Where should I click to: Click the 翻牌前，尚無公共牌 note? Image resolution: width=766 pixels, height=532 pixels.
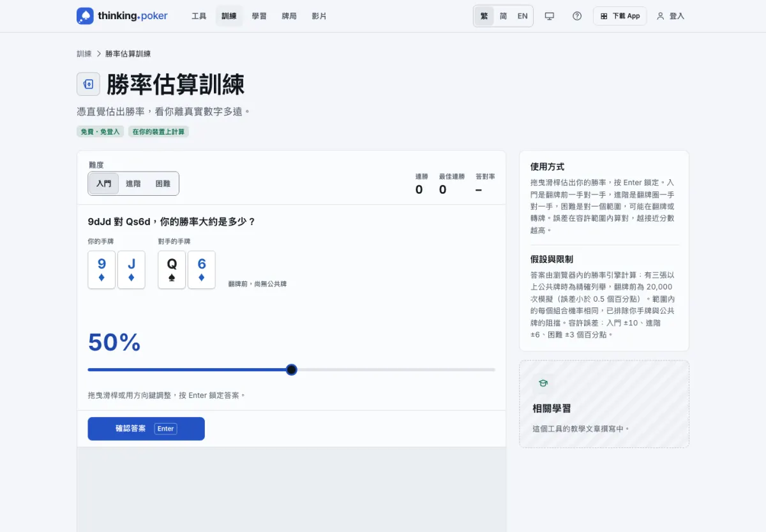coord(257,284)
